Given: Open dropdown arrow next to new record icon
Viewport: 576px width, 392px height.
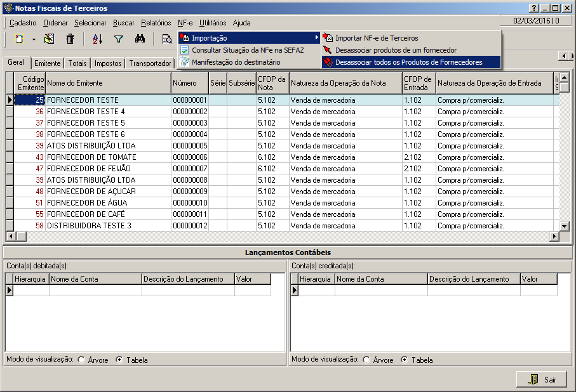Looking at the screenshot, I should 34,39.
